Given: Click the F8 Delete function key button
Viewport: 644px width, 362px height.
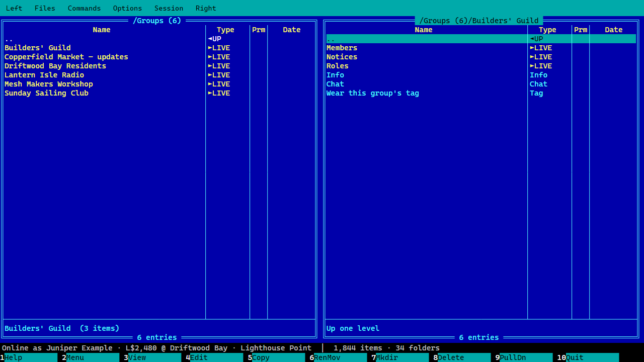Looking at the screenshot, I should coord(462,357).
